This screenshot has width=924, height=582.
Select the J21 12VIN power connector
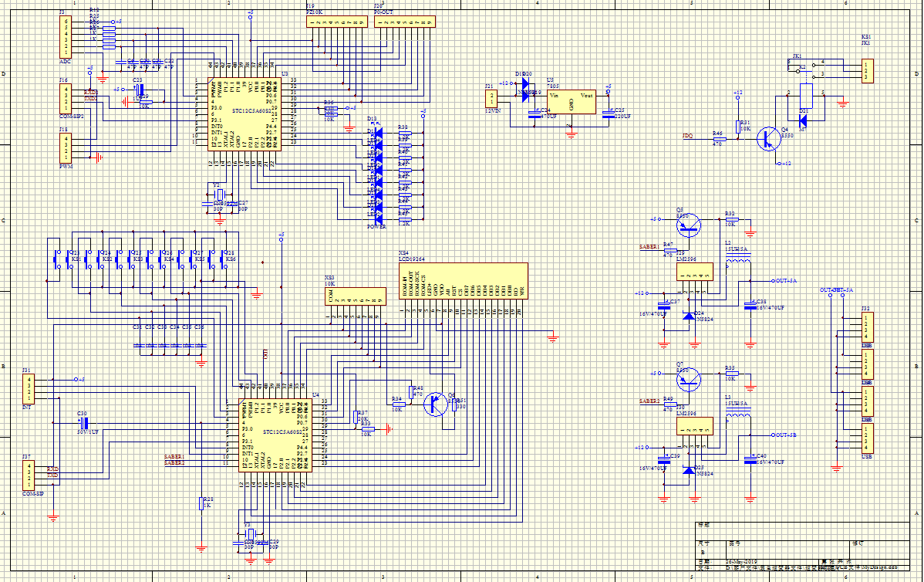click(491, 97)
